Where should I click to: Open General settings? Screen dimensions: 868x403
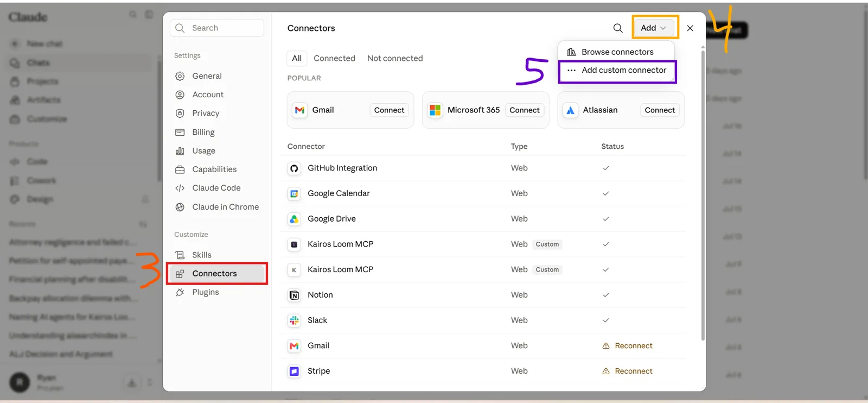click(x=217, y=76)
